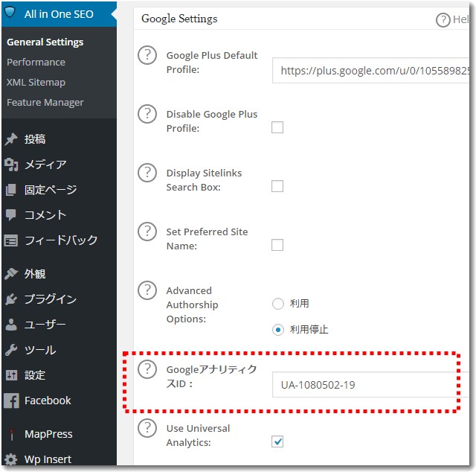Click the Advanced Authorship Options label
476x472 pixels.
pyautogui.click(x=192, y=304)
